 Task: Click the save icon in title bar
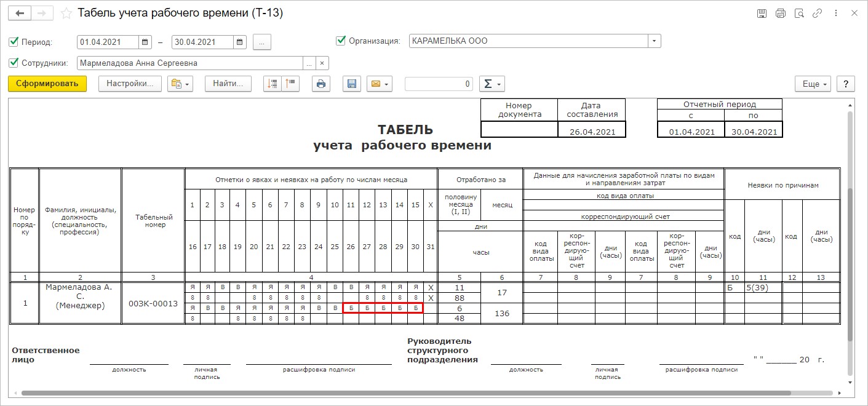click(762, 13)
